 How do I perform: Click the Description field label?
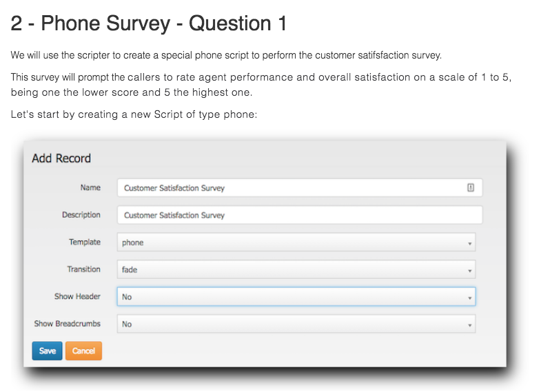(81, 215)
